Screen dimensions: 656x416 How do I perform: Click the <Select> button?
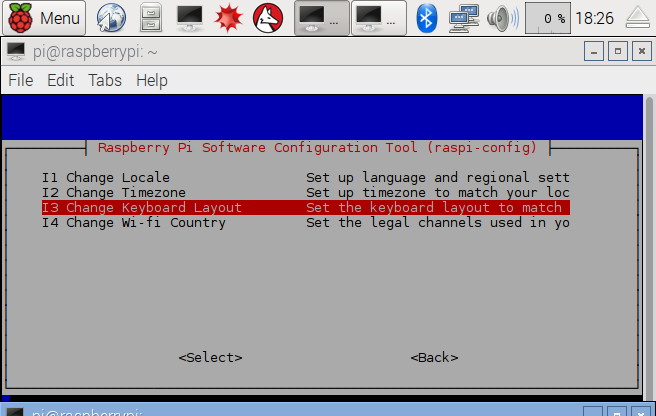point(210,357)
